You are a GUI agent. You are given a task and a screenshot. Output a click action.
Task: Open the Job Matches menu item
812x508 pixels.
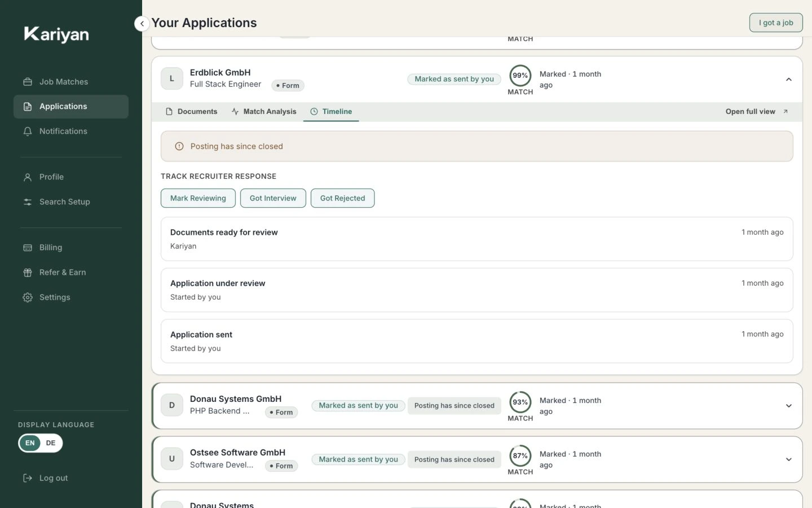71,82
